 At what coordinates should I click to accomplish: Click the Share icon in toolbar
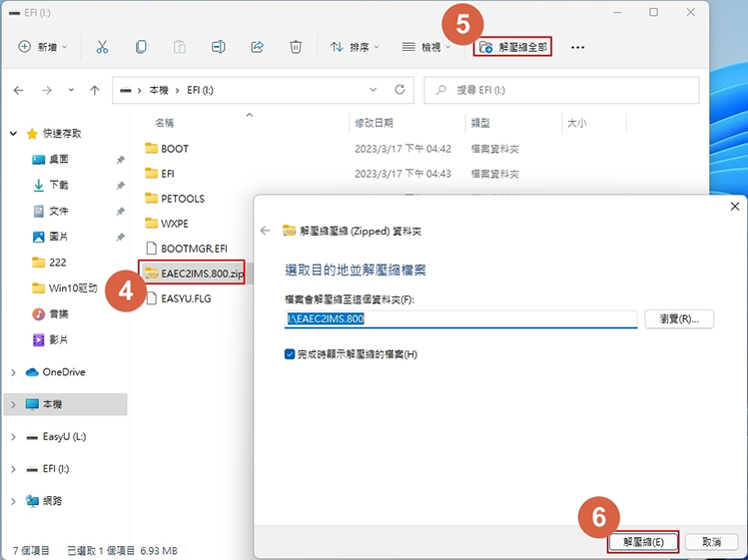[257, 47]
